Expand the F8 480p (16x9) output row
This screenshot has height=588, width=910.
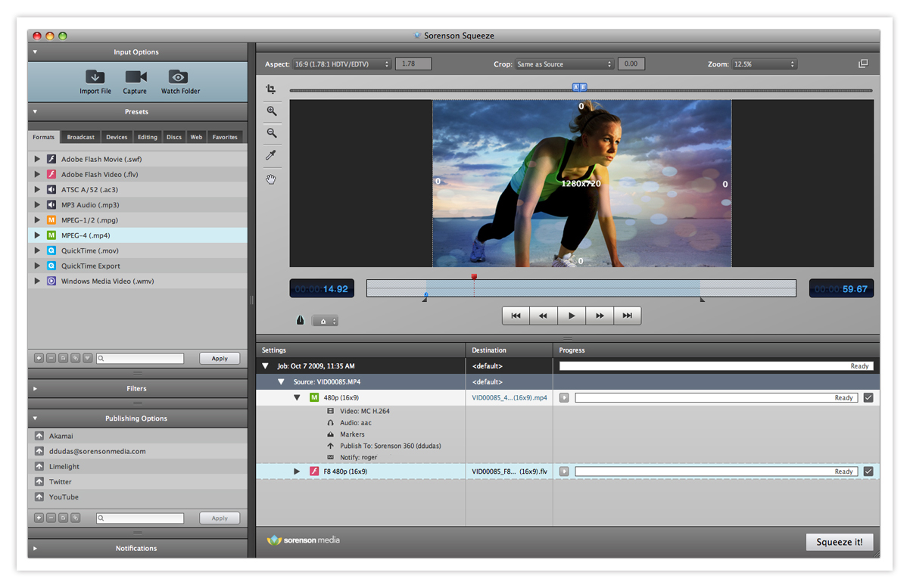[297, 471]
